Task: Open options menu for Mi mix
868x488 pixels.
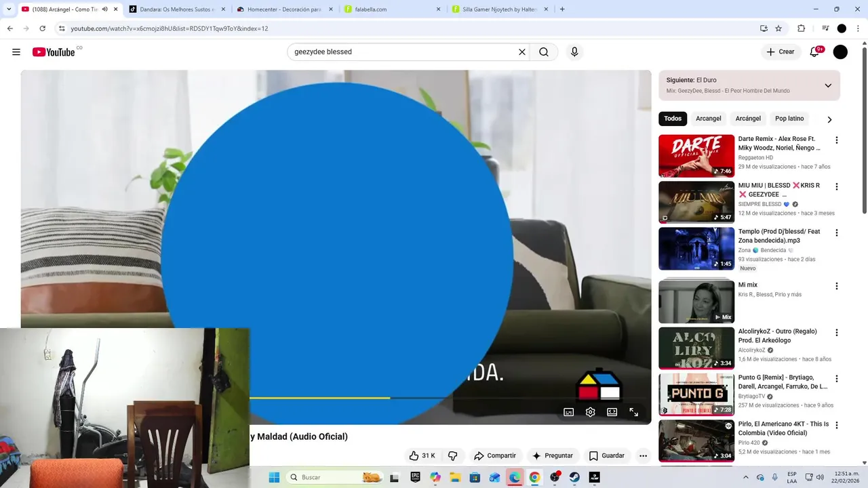Action: click(x=837, y=286)
